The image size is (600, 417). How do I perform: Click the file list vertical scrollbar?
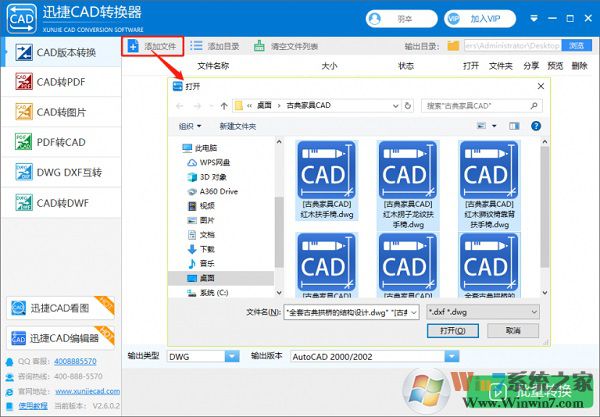pos(545,207)
